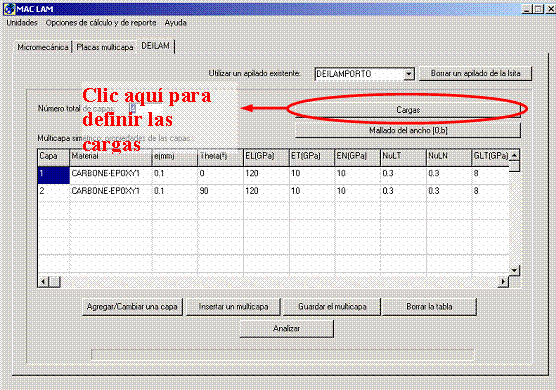556x390 pixels.
Task: Click EL(GPa) value 120 in row 1
Action: tap(266, 175)
